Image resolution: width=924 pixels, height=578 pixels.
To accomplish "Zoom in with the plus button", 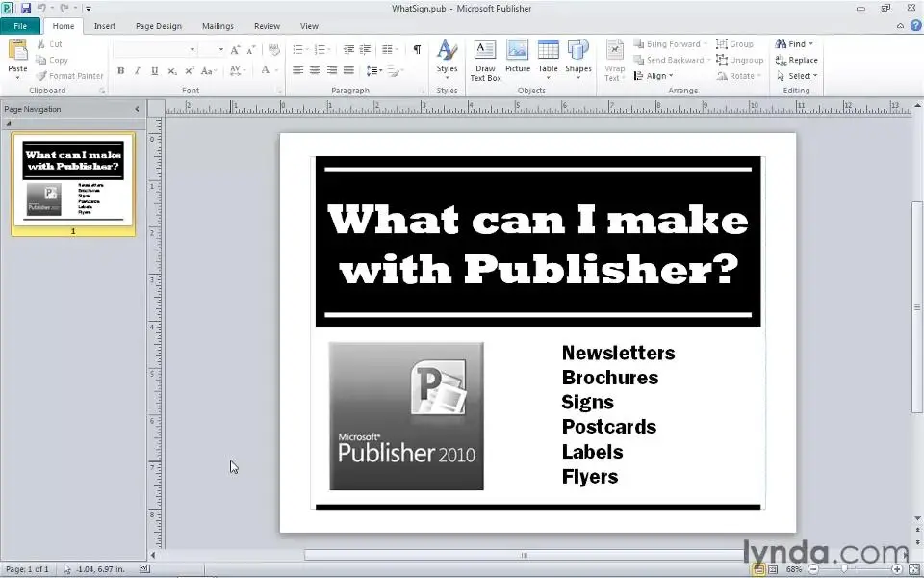I will 897,569.
